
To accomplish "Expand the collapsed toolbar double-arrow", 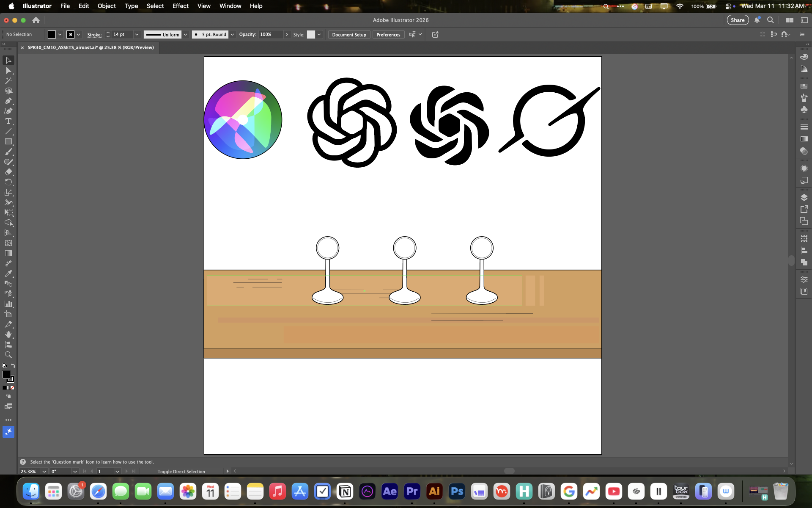I will 4,44.
